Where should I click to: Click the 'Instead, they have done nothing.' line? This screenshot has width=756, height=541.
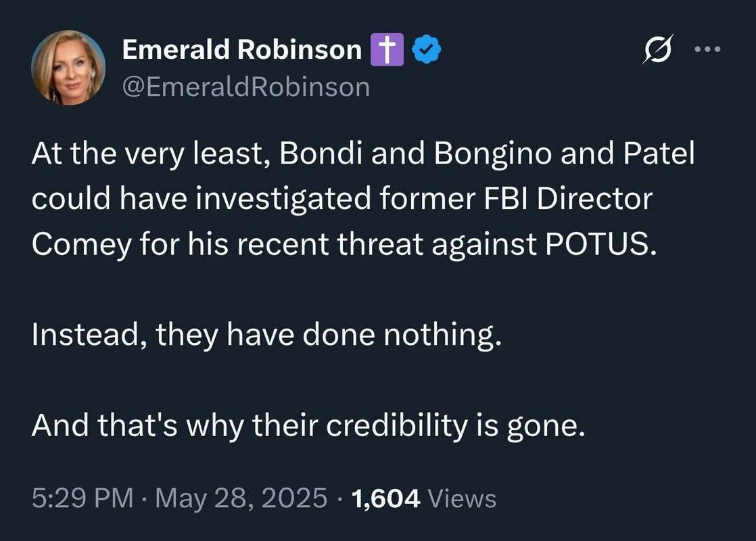click(x=266, y=335)
